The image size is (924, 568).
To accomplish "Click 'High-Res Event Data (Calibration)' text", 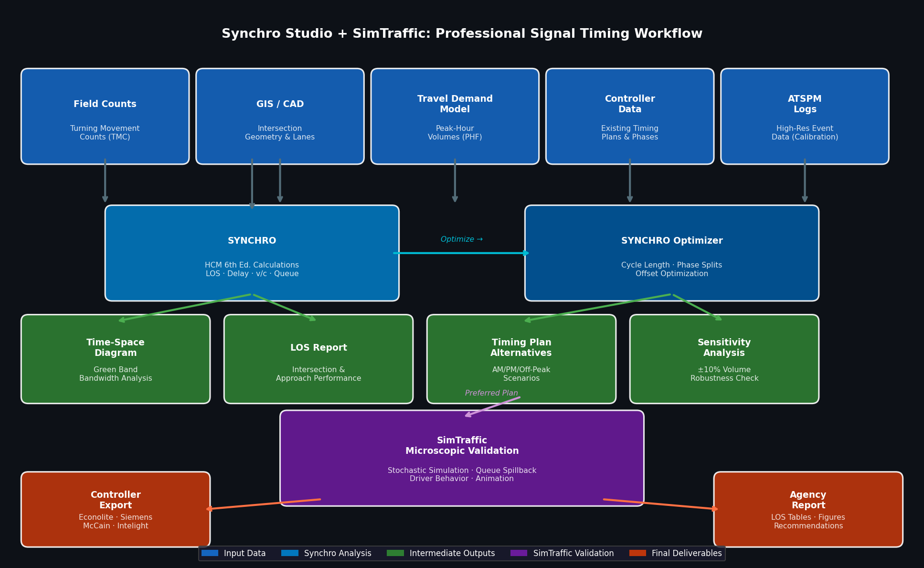I will pos(805,133).
